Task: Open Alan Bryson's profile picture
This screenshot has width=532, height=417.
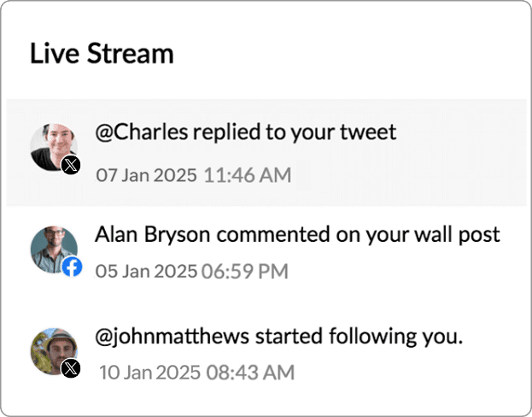Action: 51,248
